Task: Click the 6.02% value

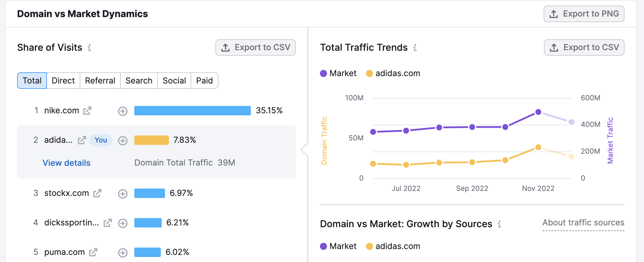Action: tap(177, 252)
